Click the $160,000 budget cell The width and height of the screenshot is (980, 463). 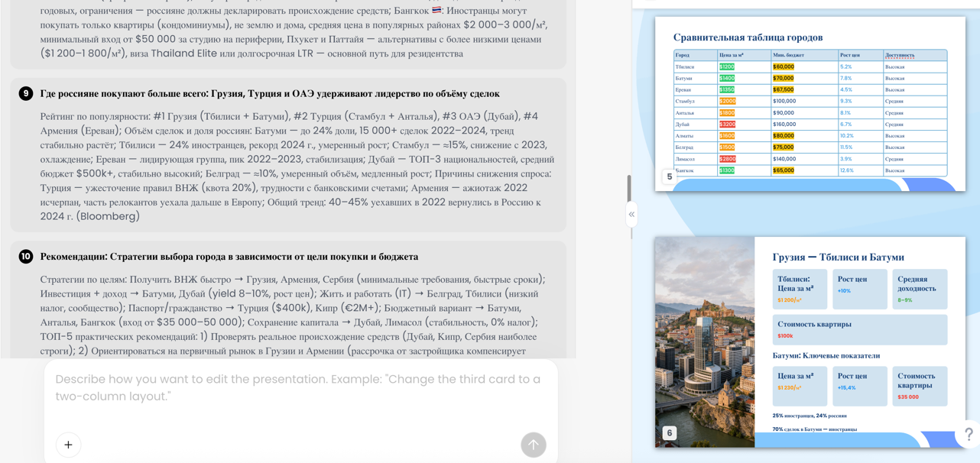pyautogui.click(x=804, y=124)
